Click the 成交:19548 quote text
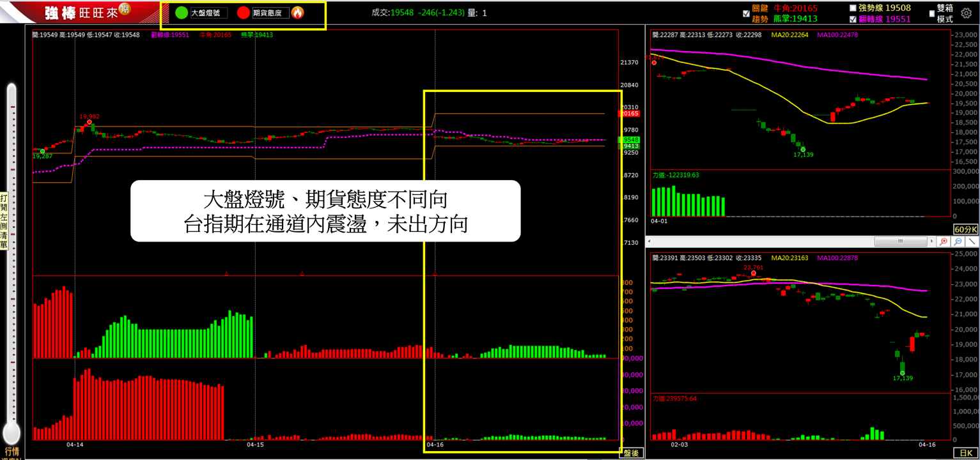The width and height of the screenshot is (980, 460). click(392, 13)
